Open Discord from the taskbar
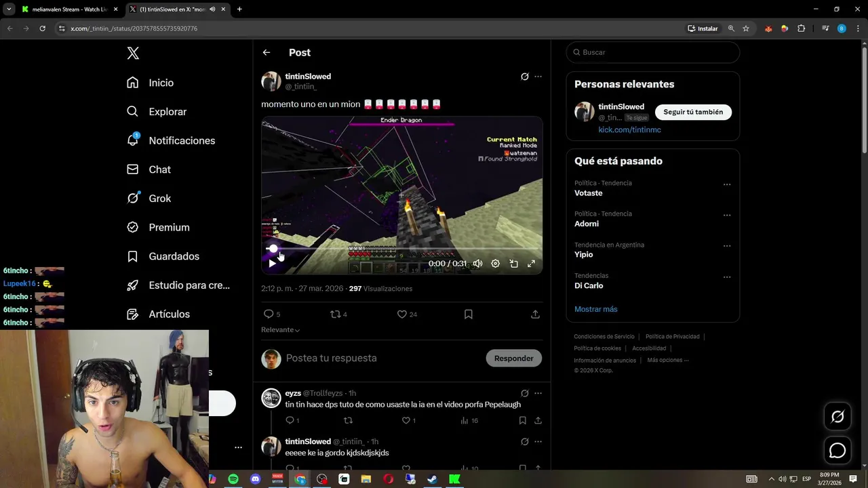The image size is (868, 488). (255, 479)
